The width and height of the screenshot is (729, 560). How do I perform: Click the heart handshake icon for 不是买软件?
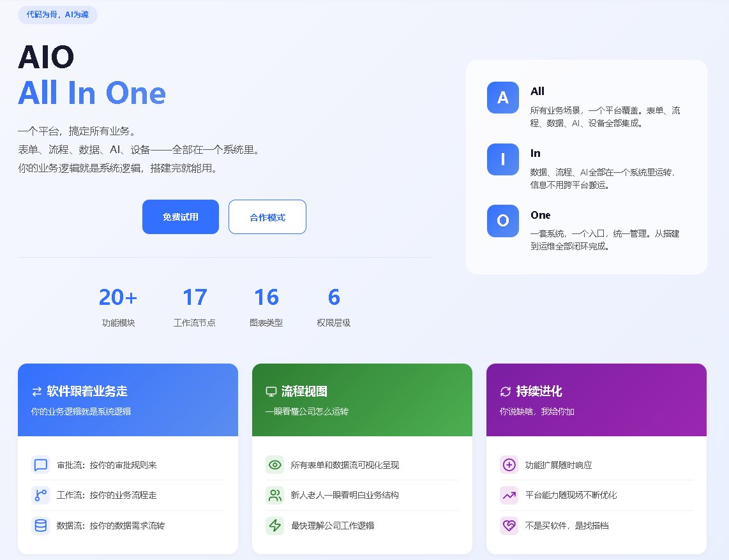click(509, 526)
